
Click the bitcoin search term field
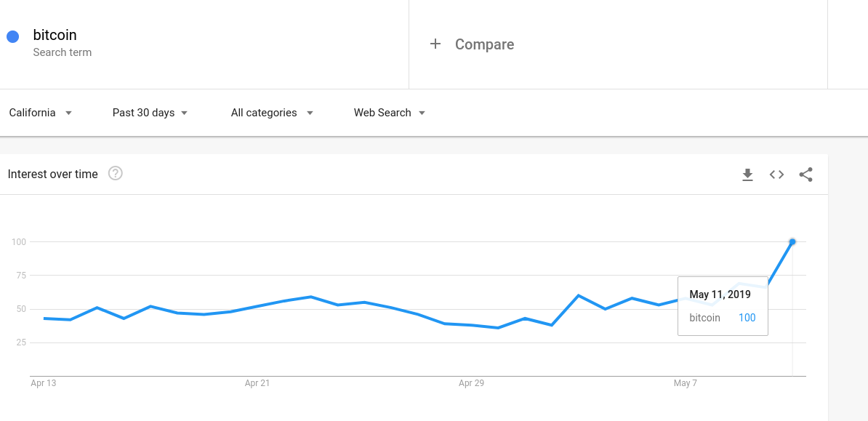point(55,35)
